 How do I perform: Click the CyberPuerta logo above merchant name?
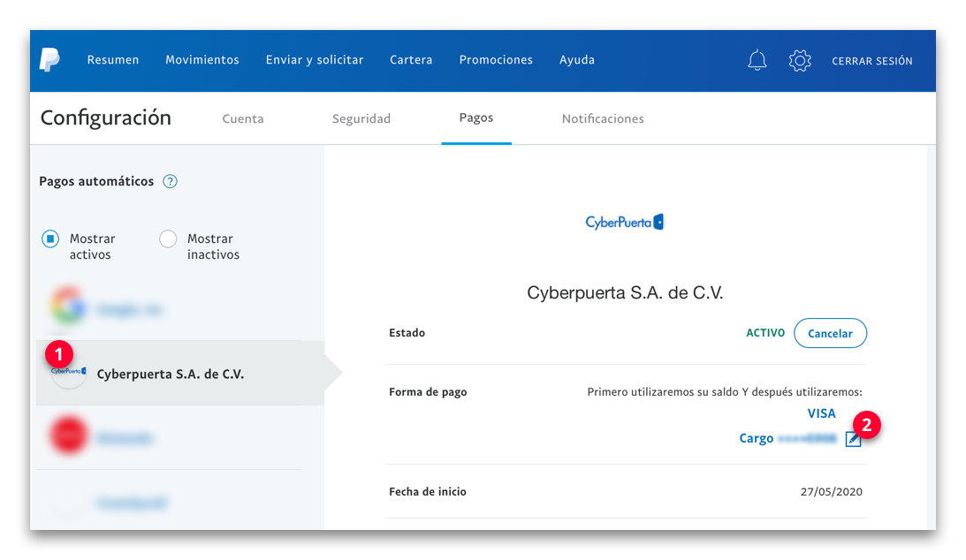click(624, 223)
